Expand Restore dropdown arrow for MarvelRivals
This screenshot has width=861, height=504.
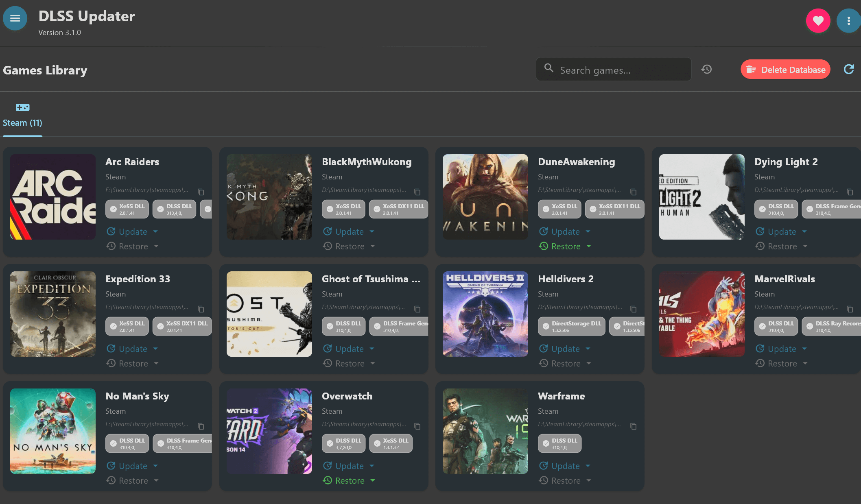pos(805,363)
